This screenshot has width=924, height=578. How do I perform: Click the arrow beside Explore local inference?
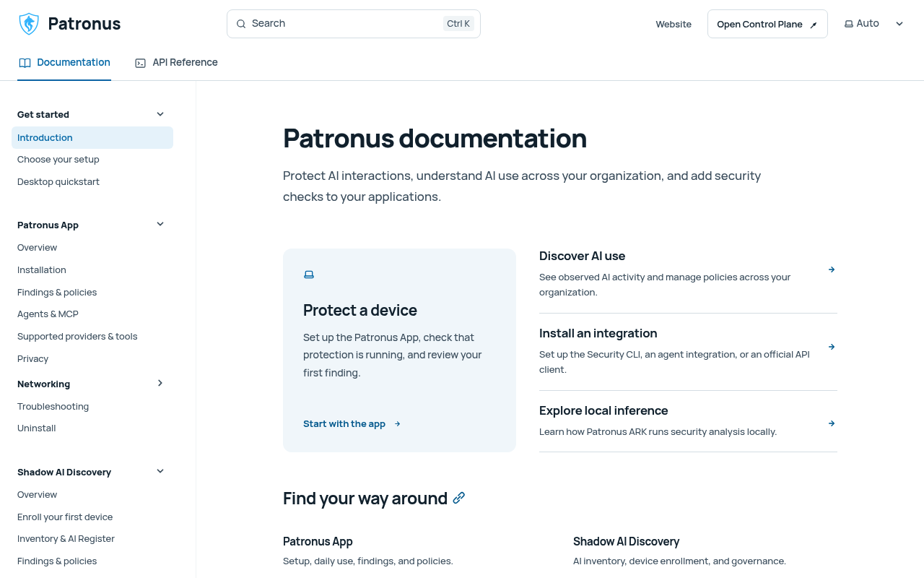point(832,423)
